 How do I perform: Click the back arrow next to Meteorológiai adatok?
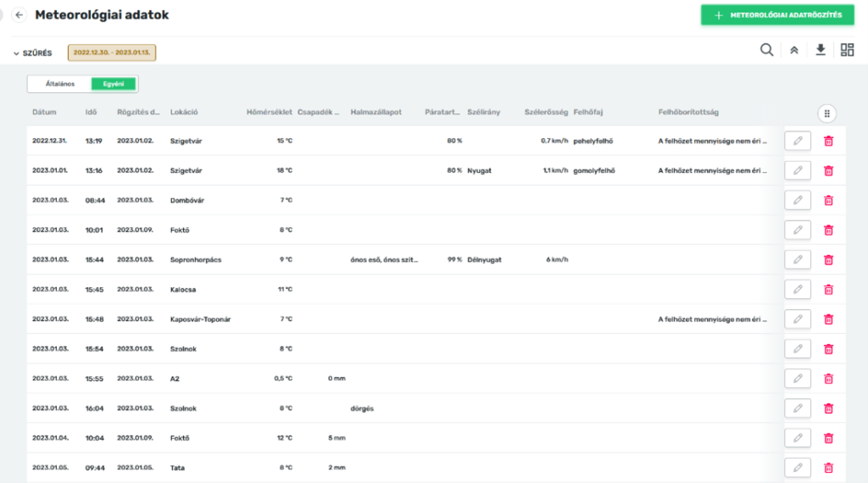pos(19,15)
